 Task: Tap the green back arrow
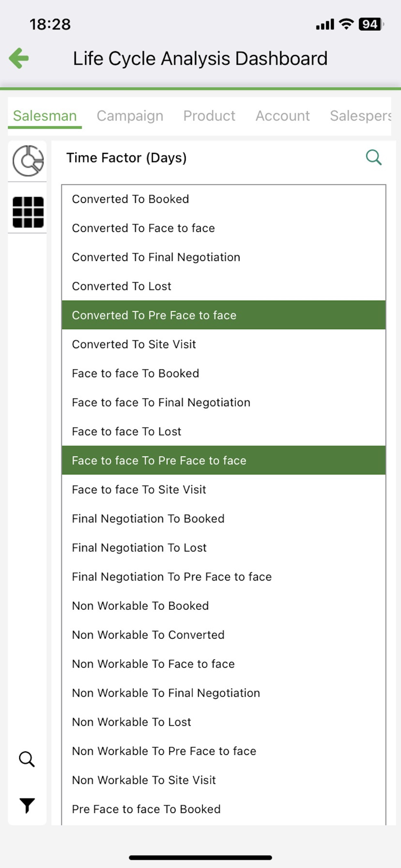click(x=18, y=58)
